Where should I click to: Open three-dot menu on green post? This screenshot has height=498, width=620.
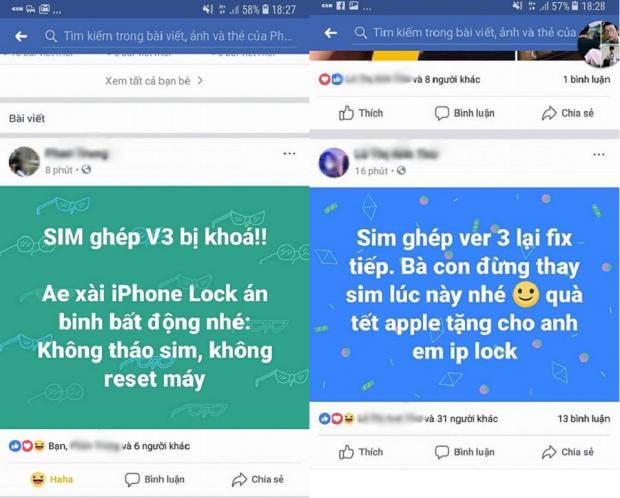point(289,153)
